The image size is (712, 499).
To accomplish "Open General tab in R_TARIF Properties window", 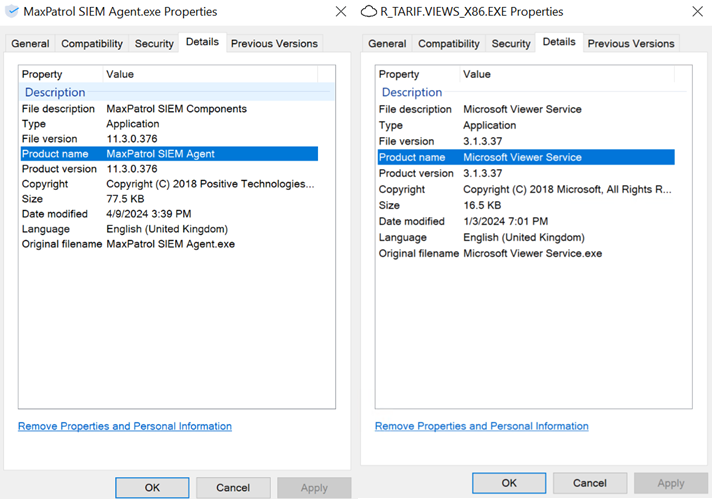I will (387, 44).
